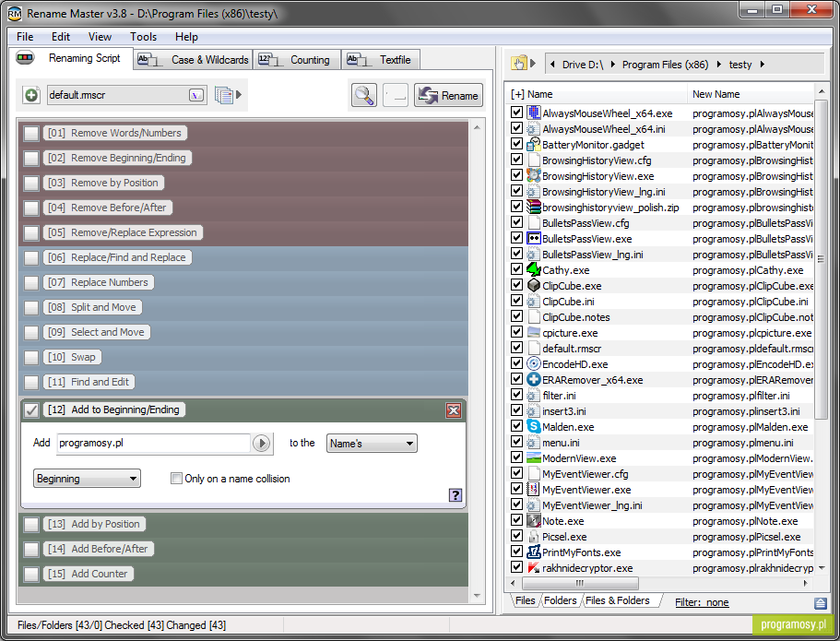Click the EncodeHD.exe disc icon

(534, 364)
